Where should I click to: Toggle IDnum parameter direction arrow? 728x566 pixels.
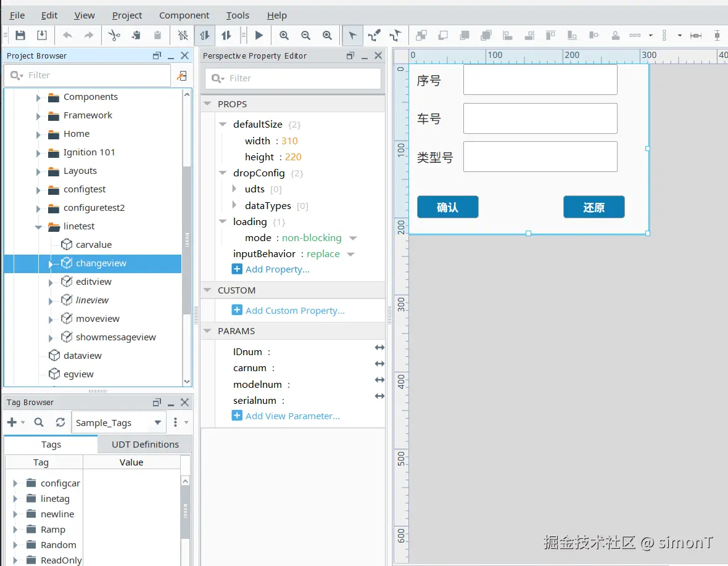click(x=379, y=348)
